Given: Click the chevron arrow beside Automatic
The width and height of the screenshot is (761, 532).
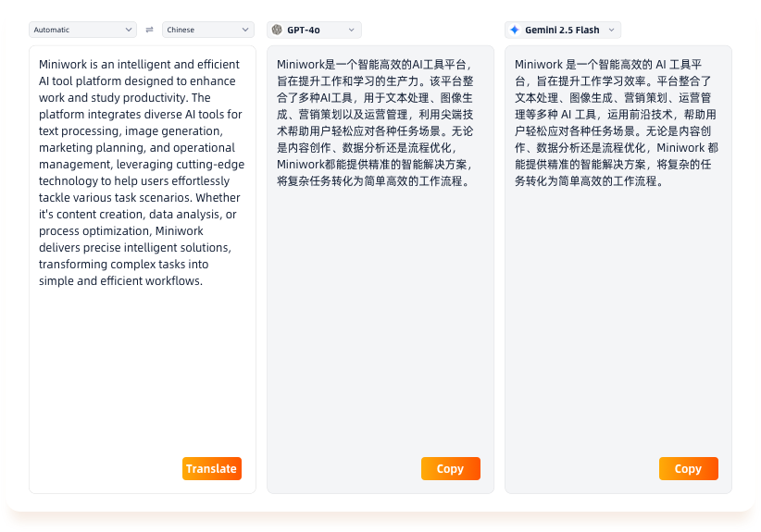Looking at the screenshot, I should (x=128, y=30).
